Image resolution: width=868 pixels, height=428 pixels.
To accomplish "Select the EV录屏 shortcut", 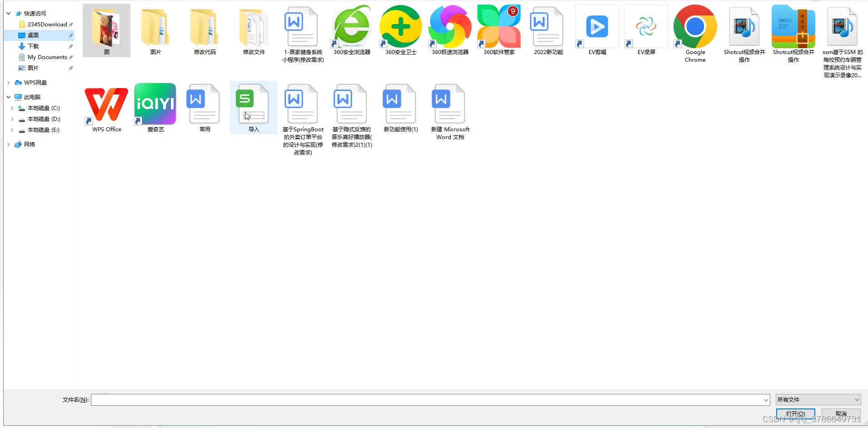I will [x=646, y=30].
